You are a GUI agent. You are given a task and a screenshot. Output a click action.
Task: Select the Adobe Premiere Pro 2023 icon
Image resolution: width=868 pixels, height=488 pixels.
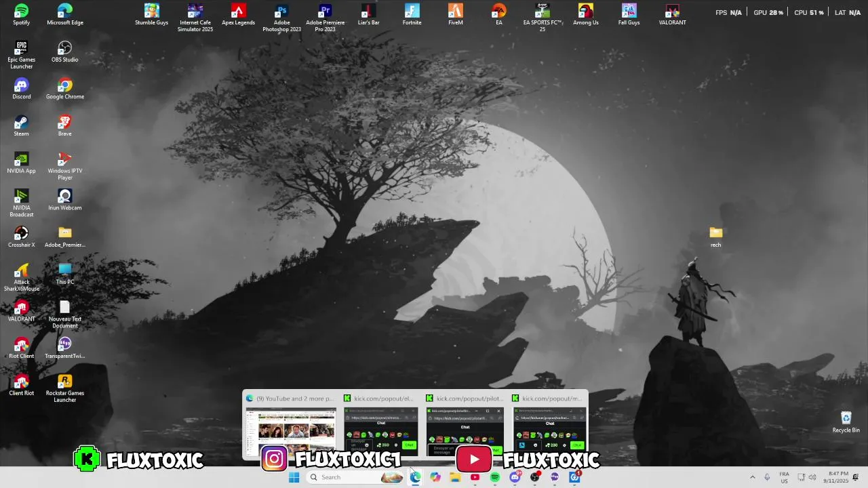click(x=325, y=18)
